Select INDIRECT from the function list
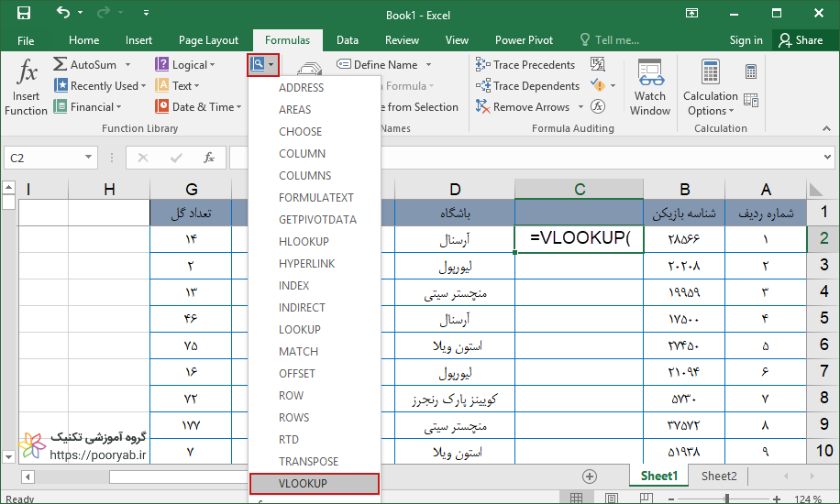The height and width of the screenshot is (504, 840). (315, 307)
